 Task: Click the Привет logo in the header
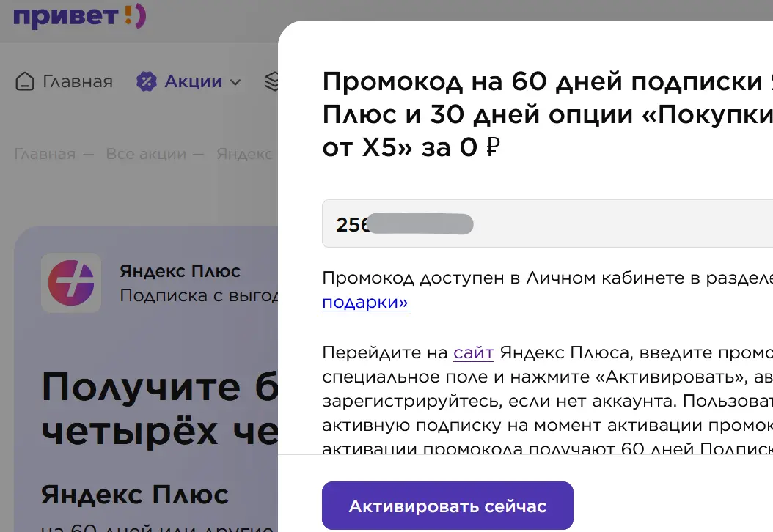(79, 15)
